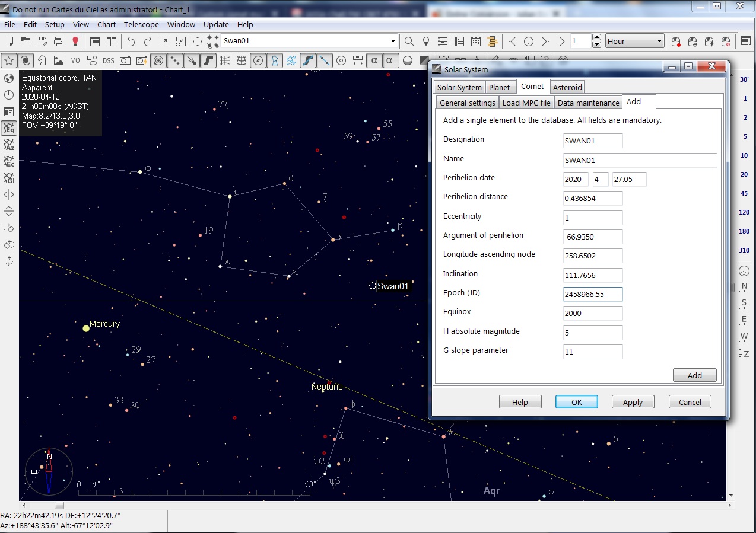The image size is (756, 533).
Task: Click the Epoch (JD) field
Action: [593, 294]
